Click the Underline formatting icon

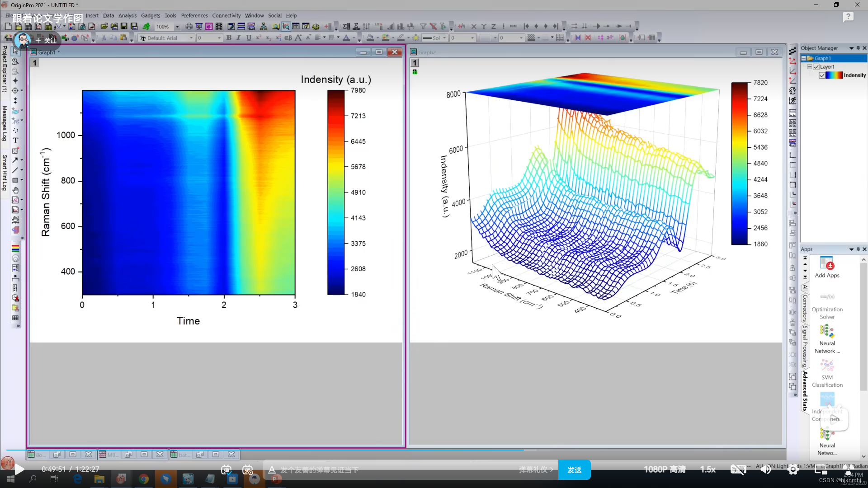point(249,38)
